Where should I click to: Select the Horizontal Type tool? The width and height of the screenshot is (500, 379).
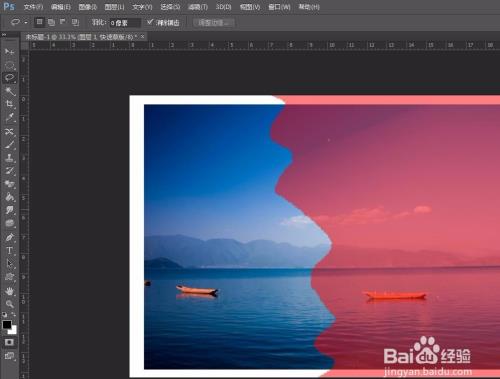pos(9,251)
